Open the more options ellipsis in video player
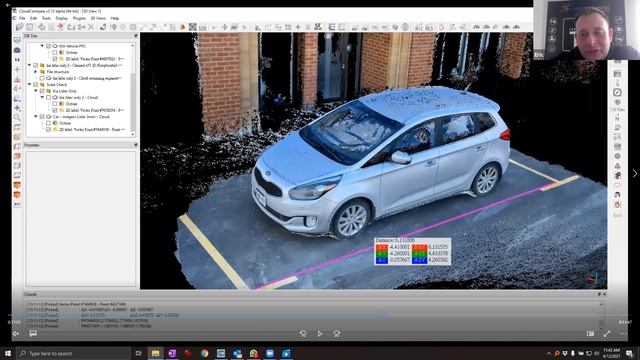The height and width of the screenshot is (360, 640). [x=623, y=333]
